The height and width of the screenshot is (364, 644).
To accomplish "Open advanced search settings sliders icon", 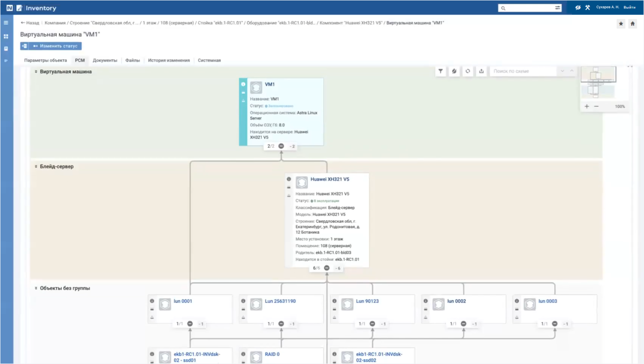I will tap(558, 8).
